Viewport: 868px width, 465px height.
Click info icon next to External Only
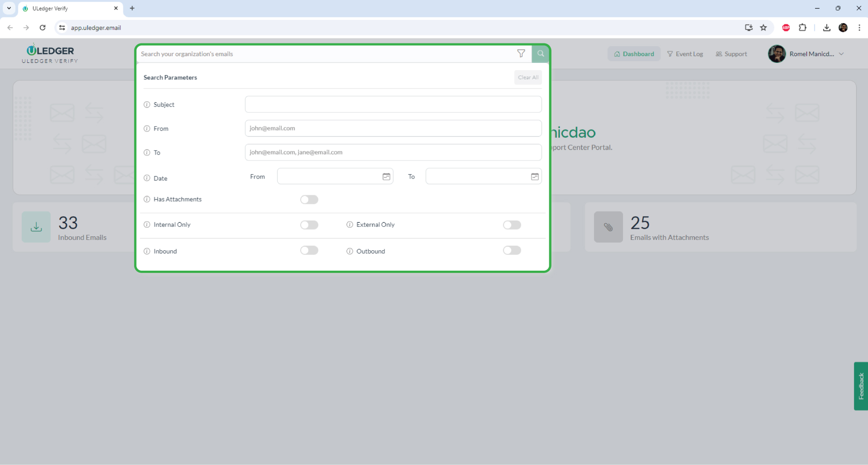(349, 225)
